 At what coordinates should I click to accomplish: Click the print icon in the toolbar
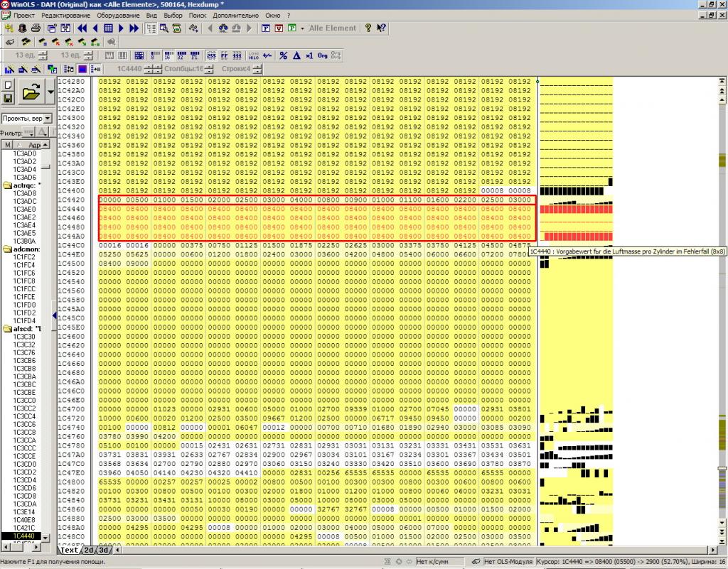[36, 28]
